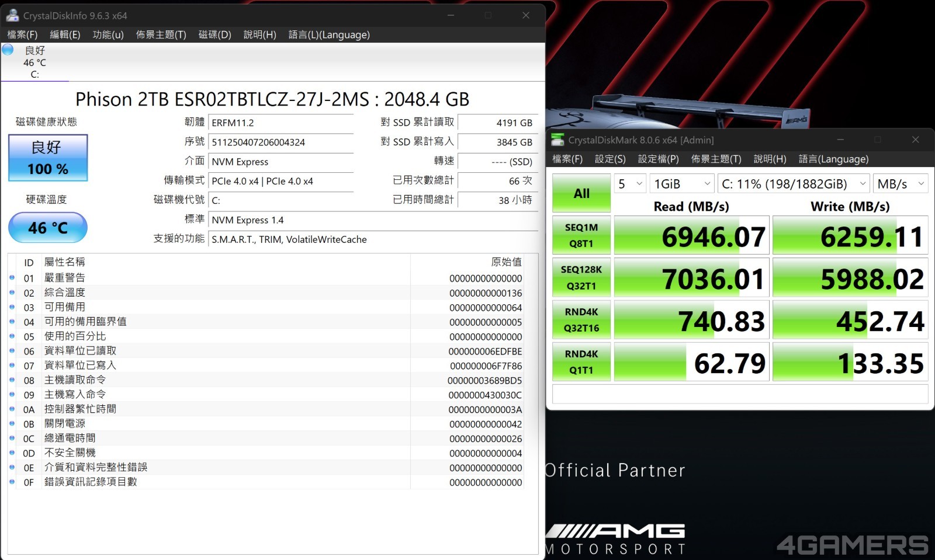Open the test size dropdown showing 1GiB
Screen dimensions: 935x560
pyautogui.click(x=681, y=184)
